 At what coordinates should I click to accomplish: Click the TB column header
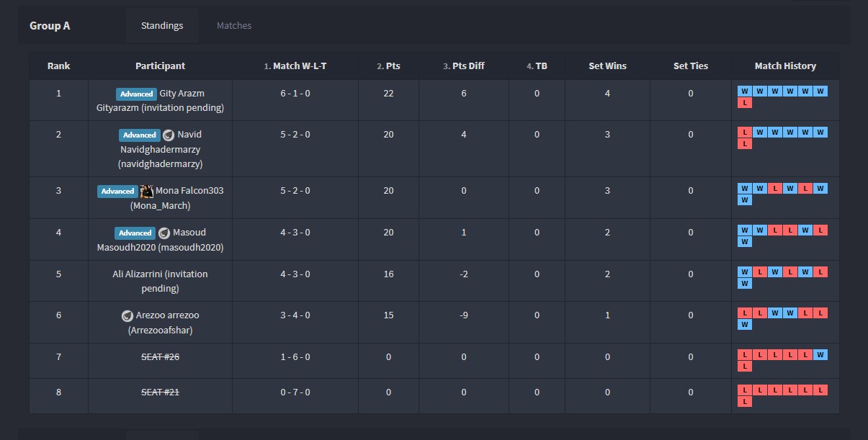(537, 66)
